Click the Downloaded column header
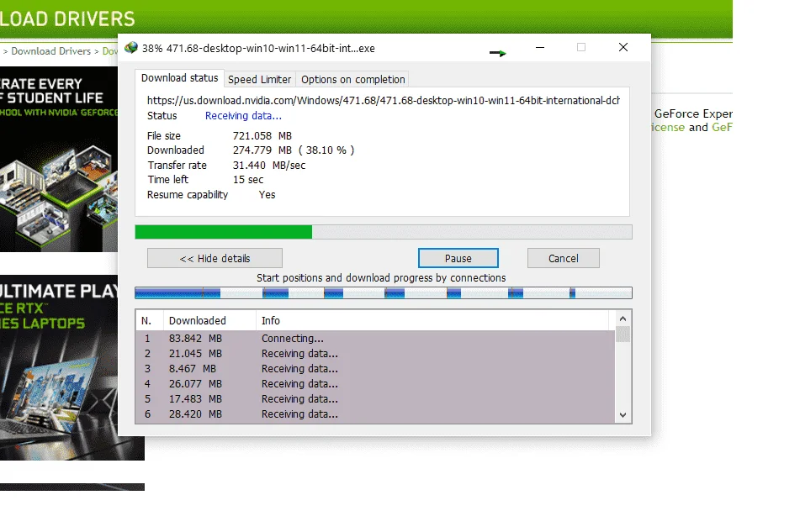This screenshot has width=800, height=532. pyautogui.click(x=209, y=320)
